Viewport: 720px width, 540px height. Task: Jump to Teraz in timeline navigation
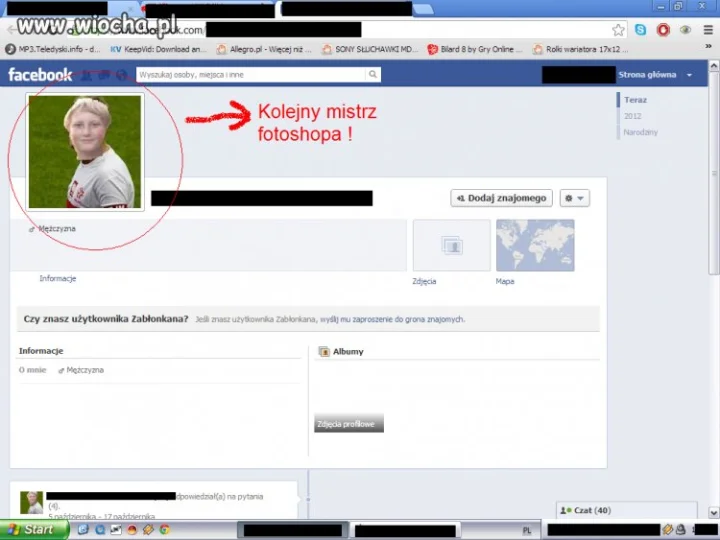636,100
